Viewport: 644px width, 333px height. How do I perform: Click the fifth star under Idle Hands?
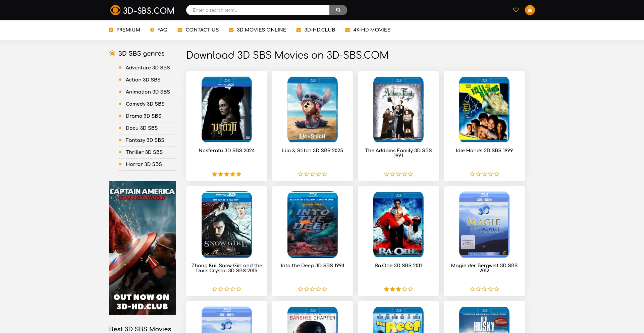click(496, 174)
